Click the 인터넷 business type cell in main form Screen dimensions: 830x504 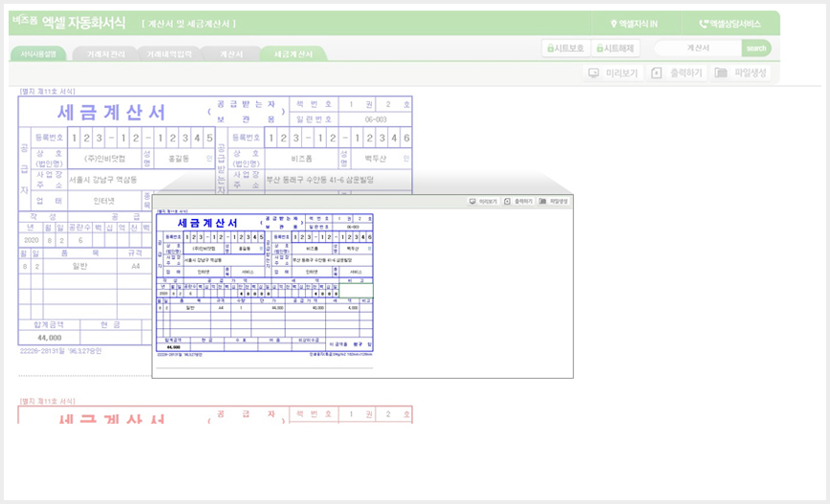coord(103,201)
